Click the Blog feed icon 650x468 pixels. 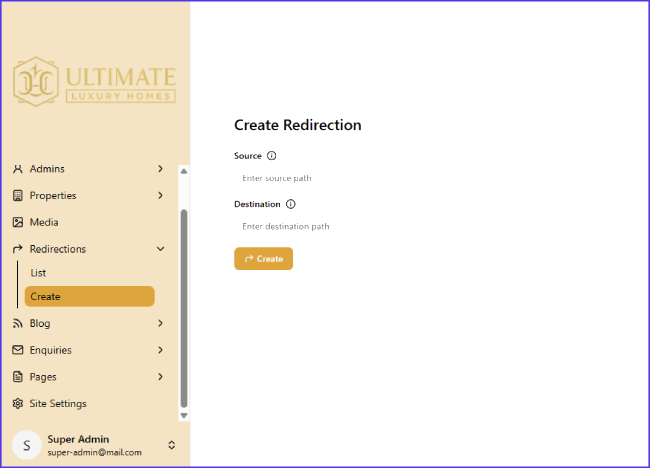tap(18, 324)
